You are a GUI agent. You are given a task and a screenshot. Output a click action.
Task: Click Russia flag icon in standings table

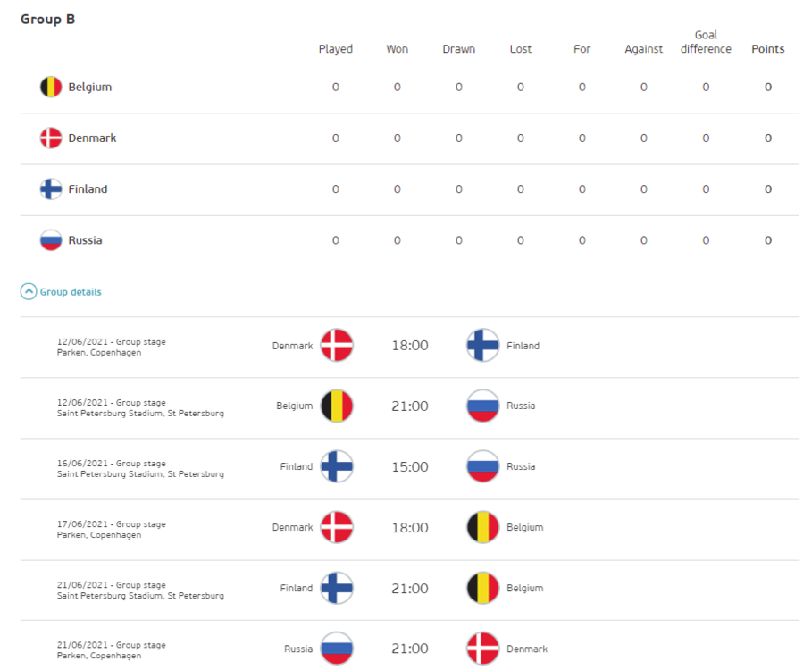[x=51, y=240]
